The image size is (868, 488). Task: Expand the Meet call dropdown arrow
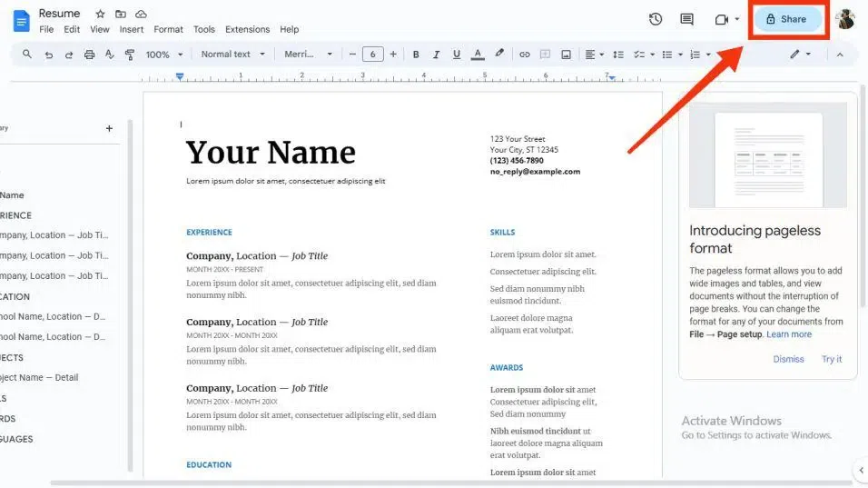click(x=737, y=19)
